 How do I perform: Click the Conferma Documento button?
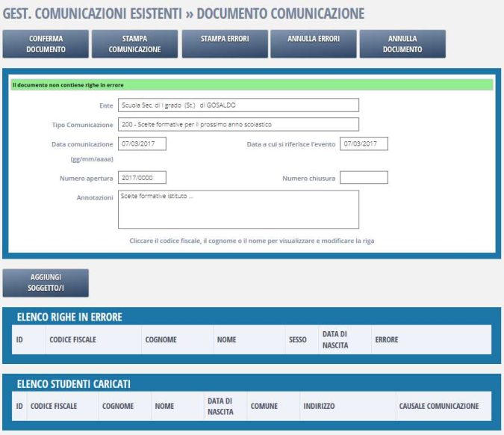46,44
